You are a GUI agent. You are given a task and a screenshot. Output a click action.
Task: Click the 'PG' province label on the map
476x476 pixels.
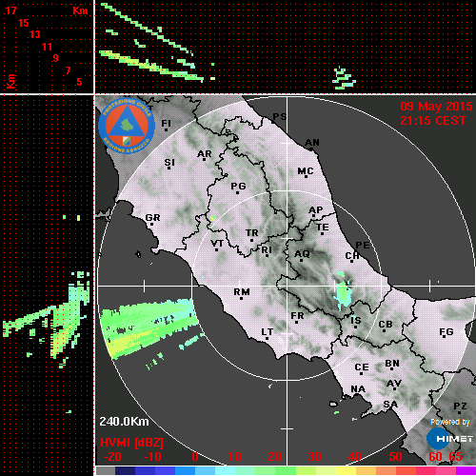tap(238, 186)
